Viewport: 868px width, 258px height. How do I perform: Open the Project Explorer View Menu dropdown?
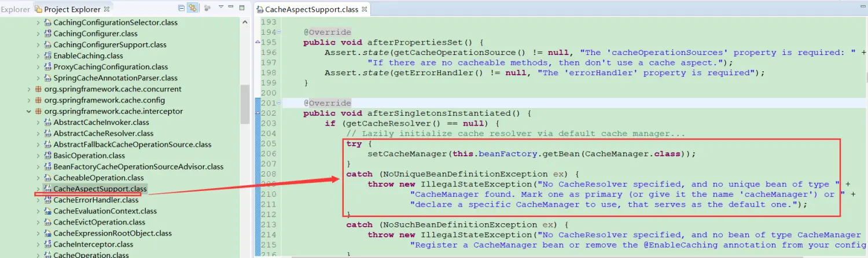pos(221,8)
